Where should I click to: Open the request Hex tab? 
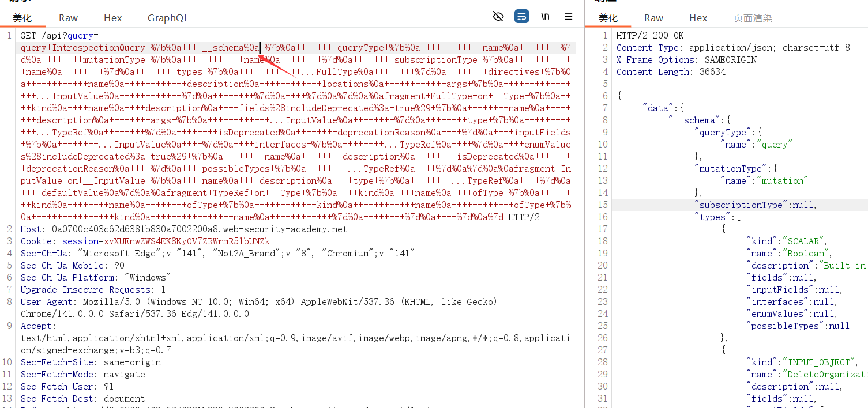coord(112,18)
